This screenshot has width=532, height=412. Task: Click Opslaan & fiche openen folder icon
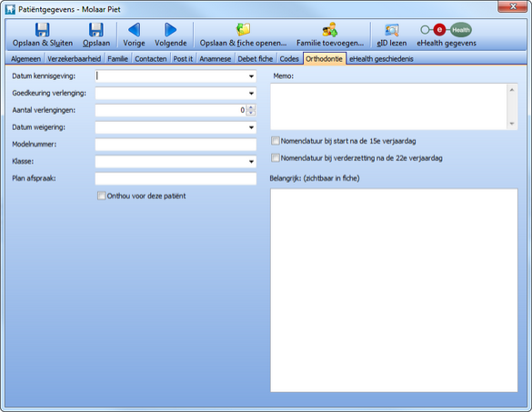243,29
